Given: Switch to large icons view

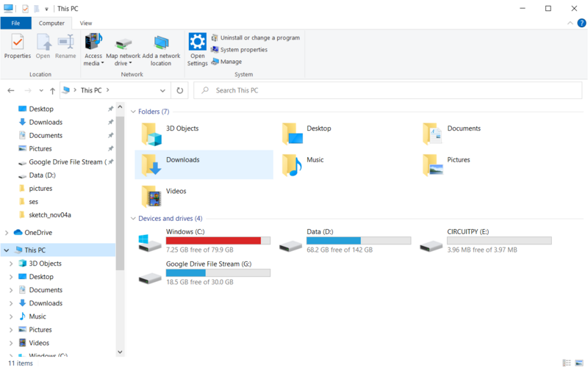Looking at the screenshot, I should [579, 363].
